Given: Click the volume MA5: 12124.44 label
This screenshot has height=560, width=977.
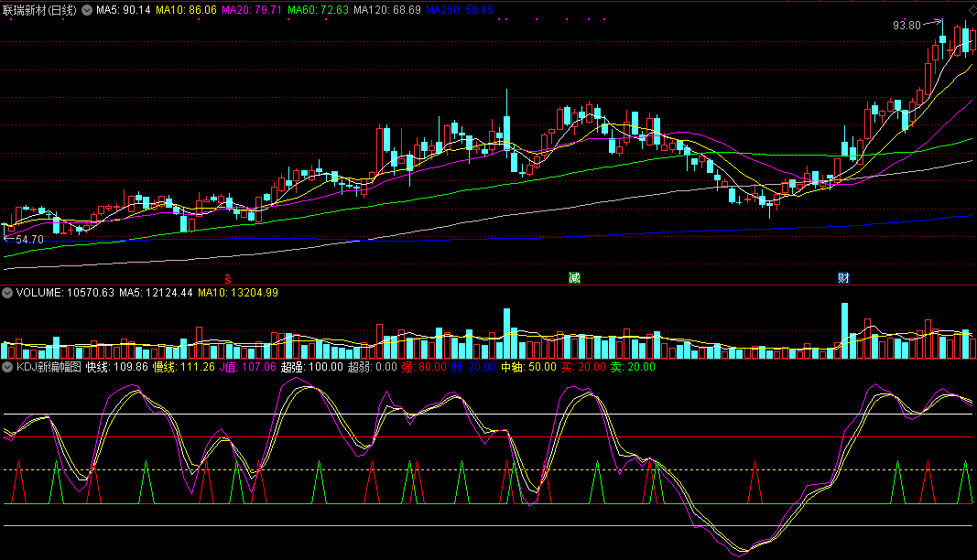Looking at the screenshot, I should 156,293.
